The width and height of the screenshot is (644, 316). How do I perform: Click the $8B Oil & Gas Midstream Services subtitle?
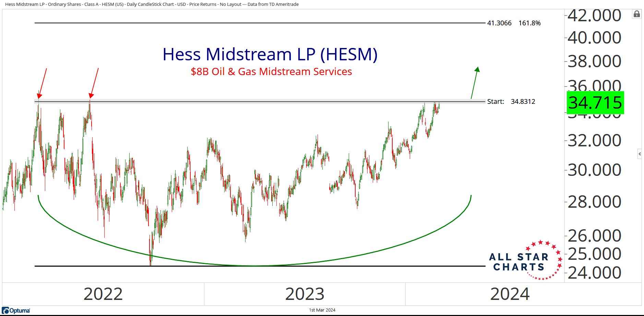click(271, 71)
